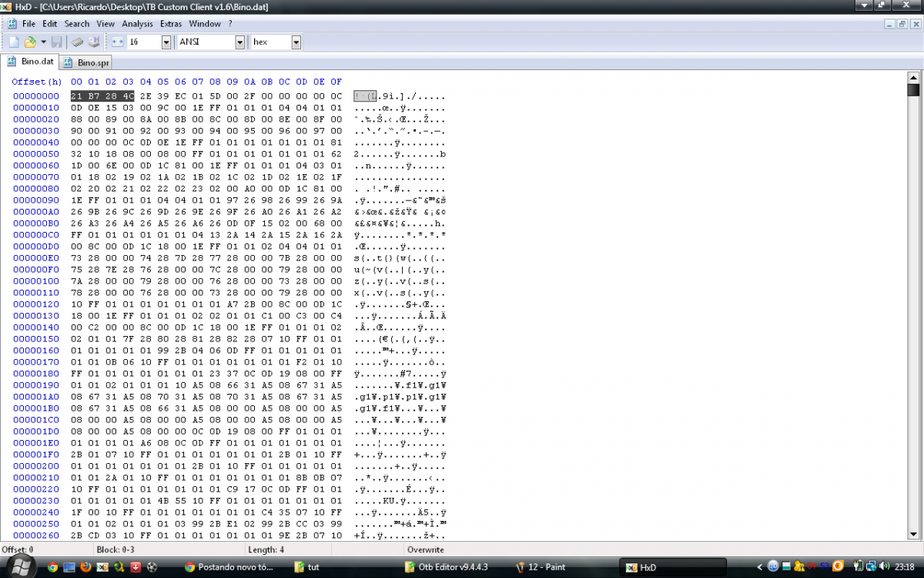Click the New file toolbar icon
This screenshot has height=578, width=924.
coord(13,42)
